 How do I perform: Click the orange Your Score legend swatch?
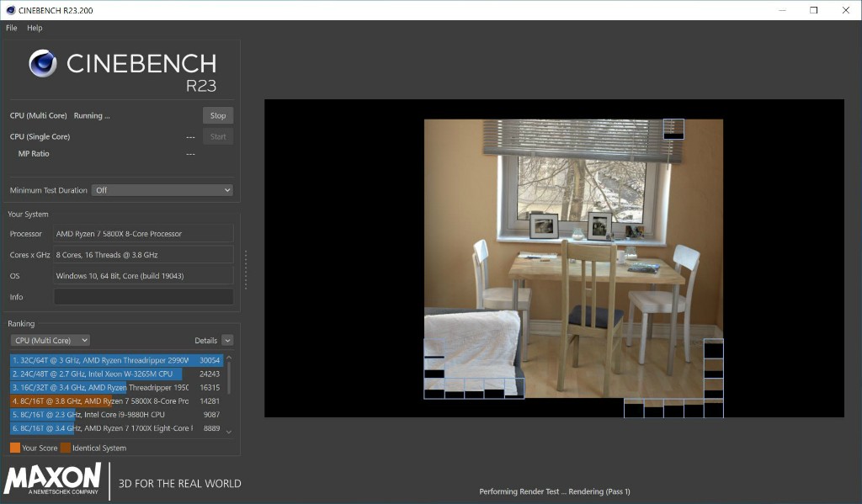click(x=15, y=448)
